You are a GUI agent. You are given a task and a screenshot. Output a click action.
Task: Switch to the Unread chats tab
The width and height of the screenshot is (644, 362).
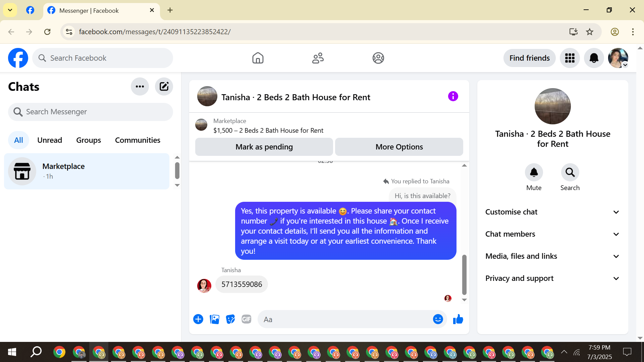50,140
